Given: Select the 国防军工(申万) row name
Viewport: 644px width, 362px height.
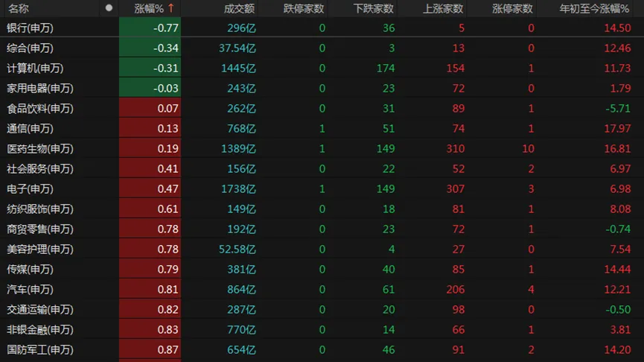Looking at the screenshot, I should (x=40, y=350).
